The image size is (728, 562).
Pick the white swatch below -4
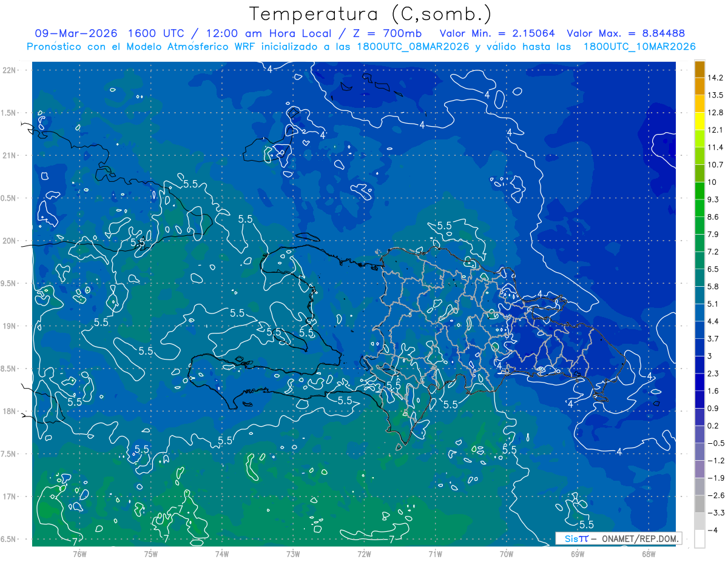coord(699,539)
